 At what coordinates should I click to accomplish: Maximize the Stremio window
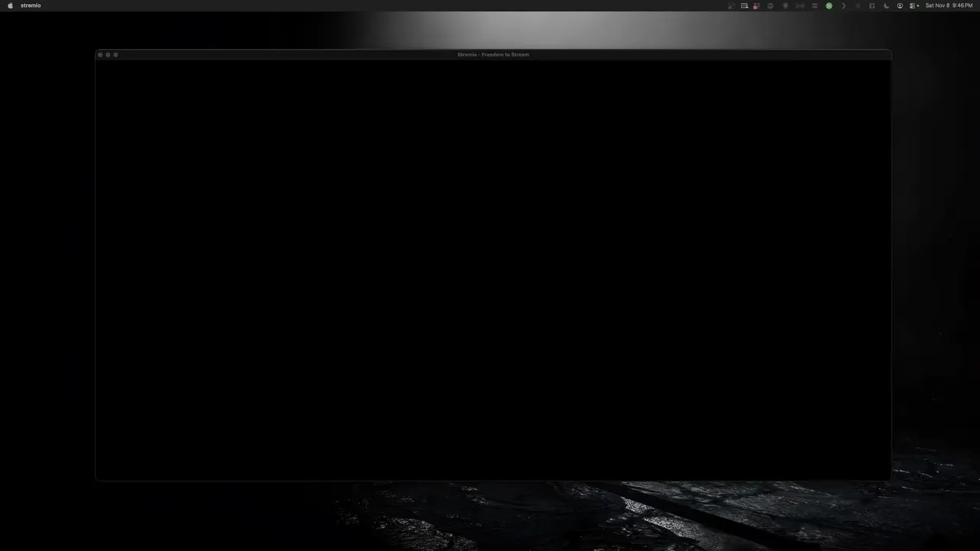(x=116, y=54)
